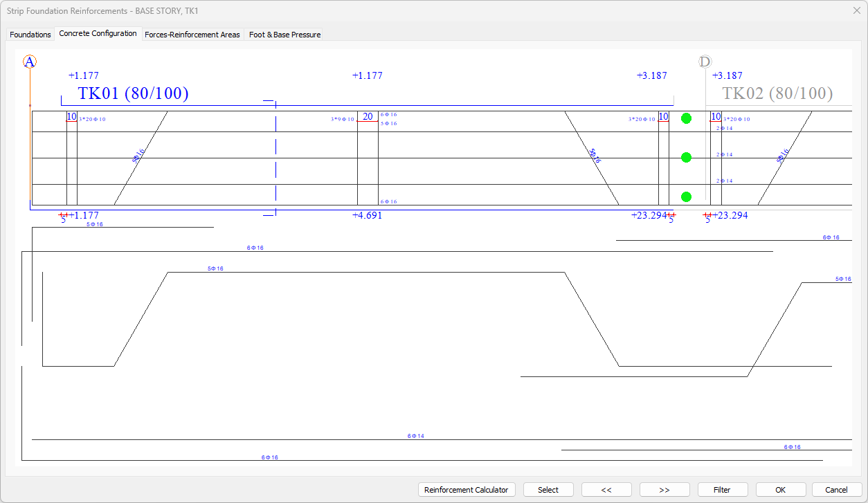Open the Filter options
This screenshot has height=503, width=868.
[x=723, y=490]
